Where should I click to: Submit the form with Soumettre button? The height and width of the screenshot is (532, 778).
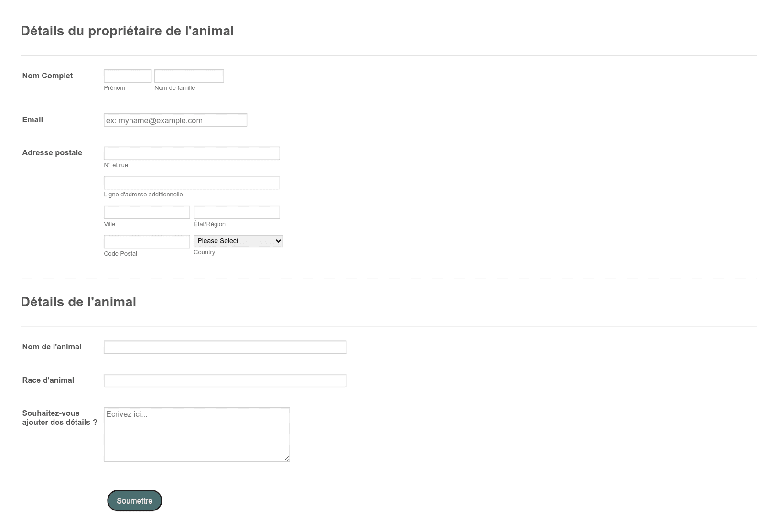click(135, 500)
